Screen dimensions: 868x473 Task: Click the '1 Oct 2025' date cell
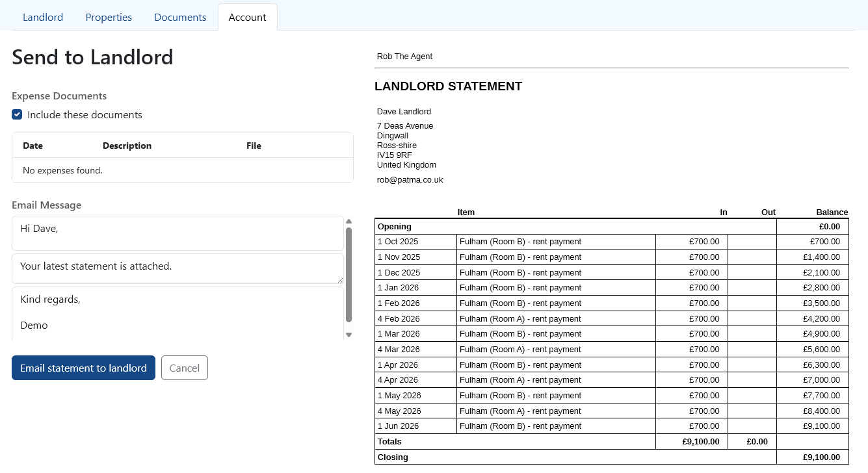point(416,242)
